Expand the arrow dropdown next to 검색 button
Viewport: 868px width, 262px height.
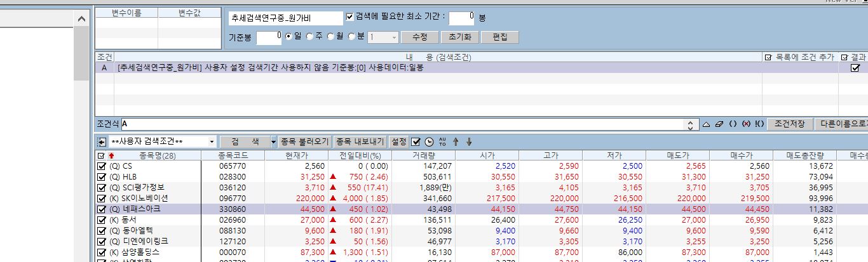273,141
